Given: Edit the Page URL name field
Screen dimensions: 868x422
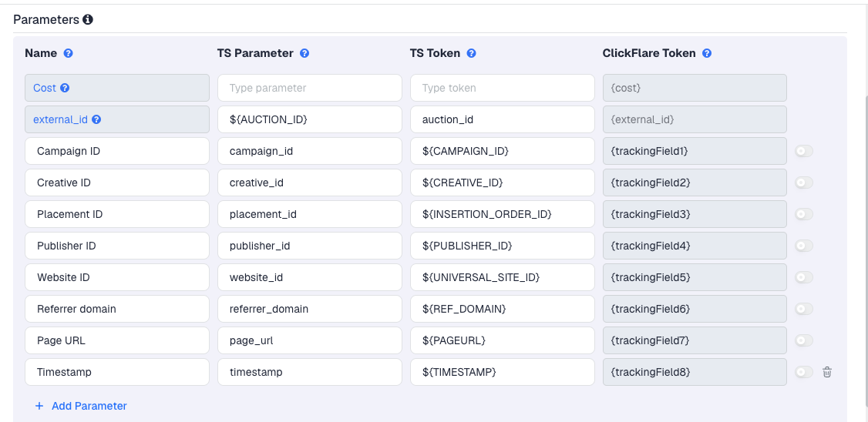Looking at the screenshot, I should (117, 340).
